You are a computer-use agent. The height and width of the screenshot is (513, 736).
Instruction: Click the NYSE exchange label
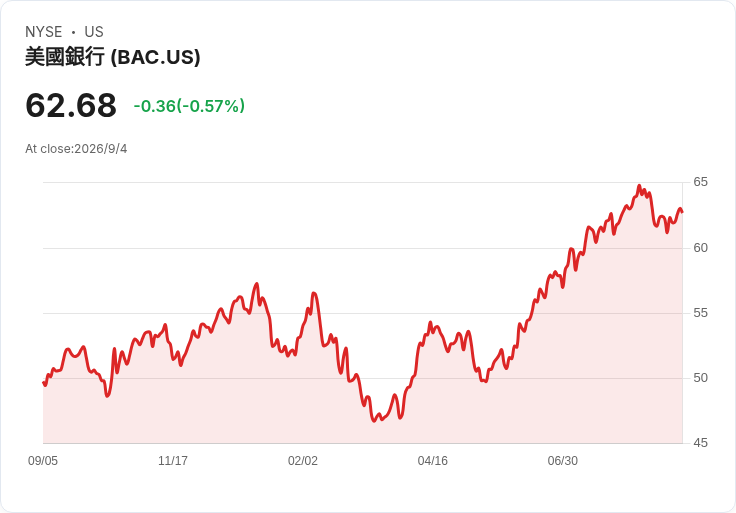44,32
